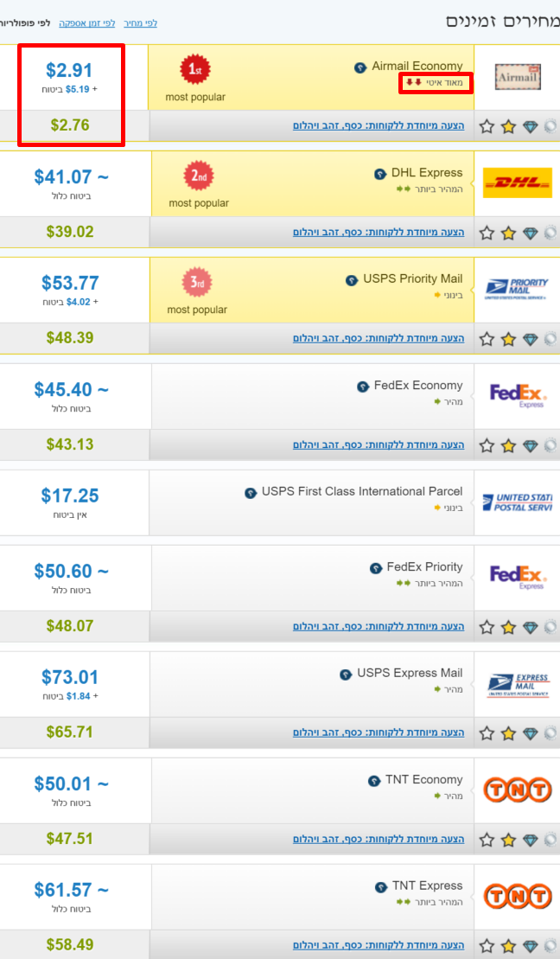Screen dimensions: 560x959
Task: Open the special offer link under TNT Express
Action: (x=379, y=946)
